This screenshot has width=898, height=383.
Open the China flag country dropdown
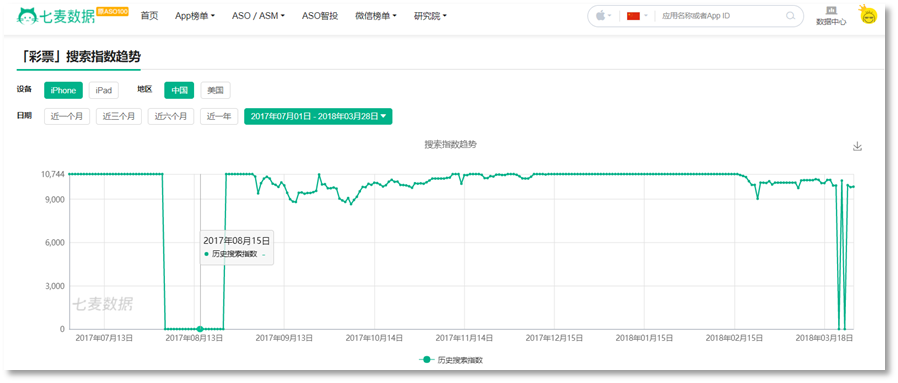[637, 16]
